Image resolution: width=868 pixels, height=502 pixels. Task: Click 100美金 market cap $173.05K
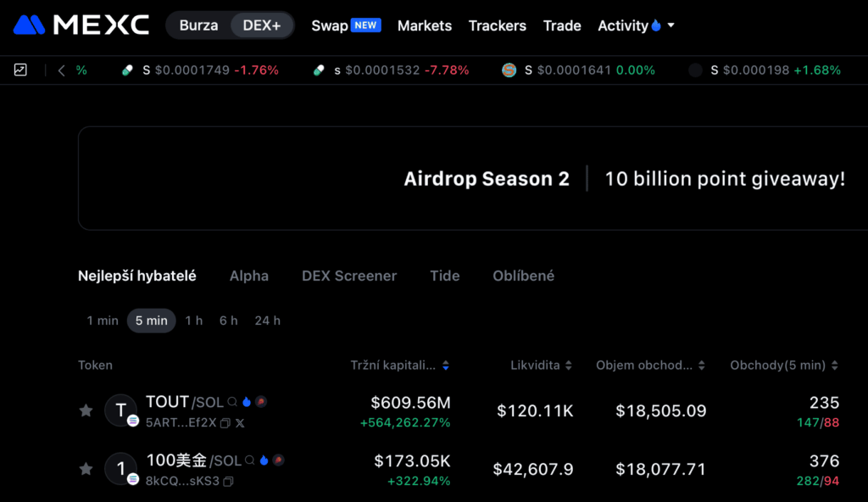(412, 461)
